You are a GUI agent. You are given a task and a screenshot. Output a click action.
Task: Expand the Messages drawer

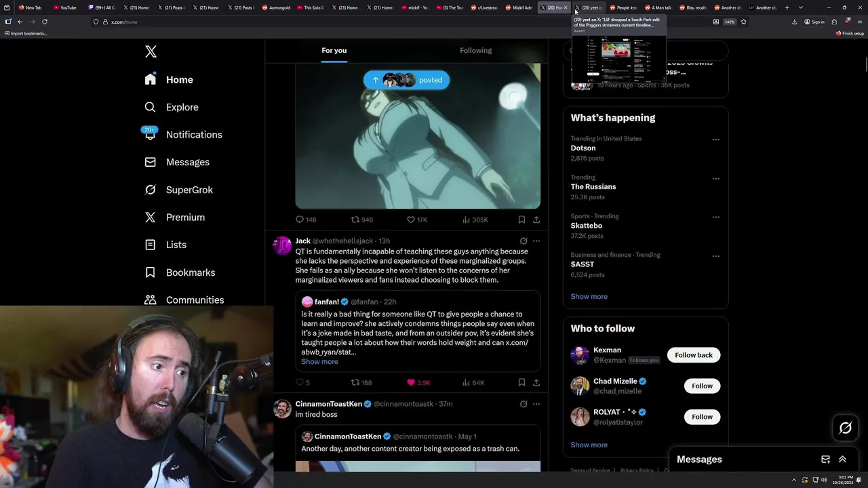(842, 460)
